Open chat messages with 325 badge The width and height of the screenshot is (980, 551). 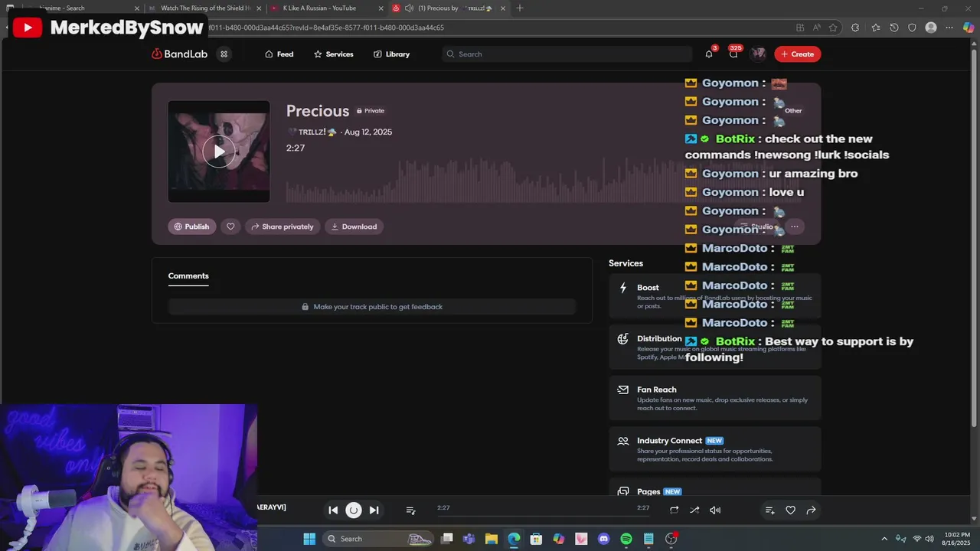tap(733, 54)
